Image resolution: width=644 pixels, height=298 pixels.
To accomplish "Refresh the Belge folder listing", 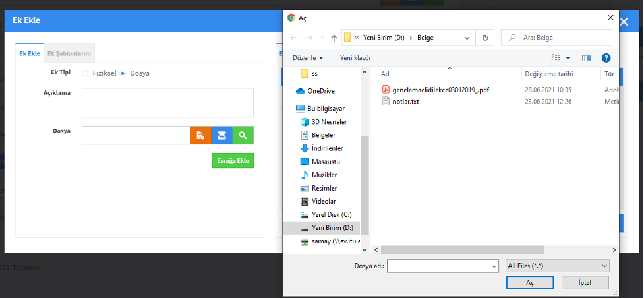I will (x=485, y=38).
